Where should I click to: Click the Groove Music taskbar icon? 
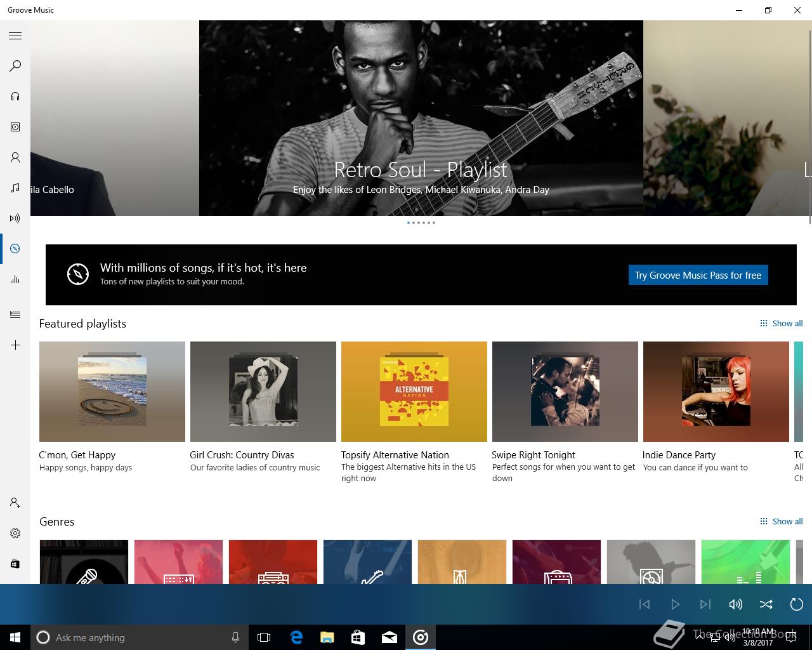pos(421,637)
